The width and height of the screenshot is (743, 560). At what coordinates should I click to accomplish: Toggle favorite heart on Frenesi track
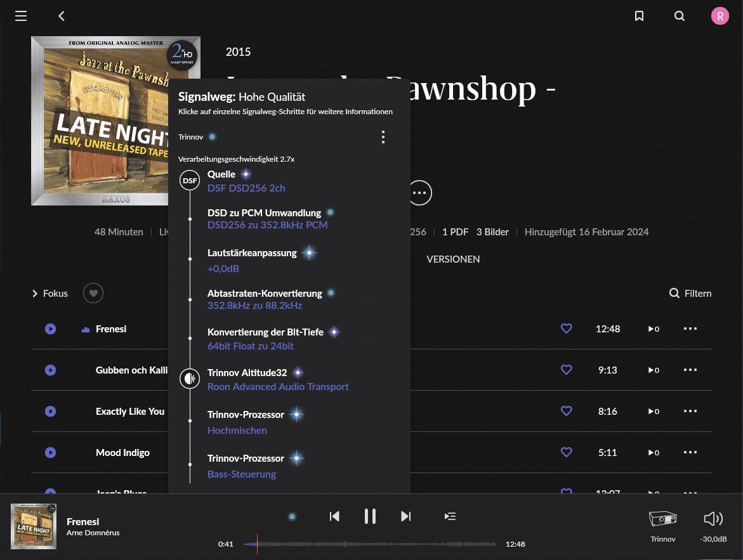click(x=566, y=329)
